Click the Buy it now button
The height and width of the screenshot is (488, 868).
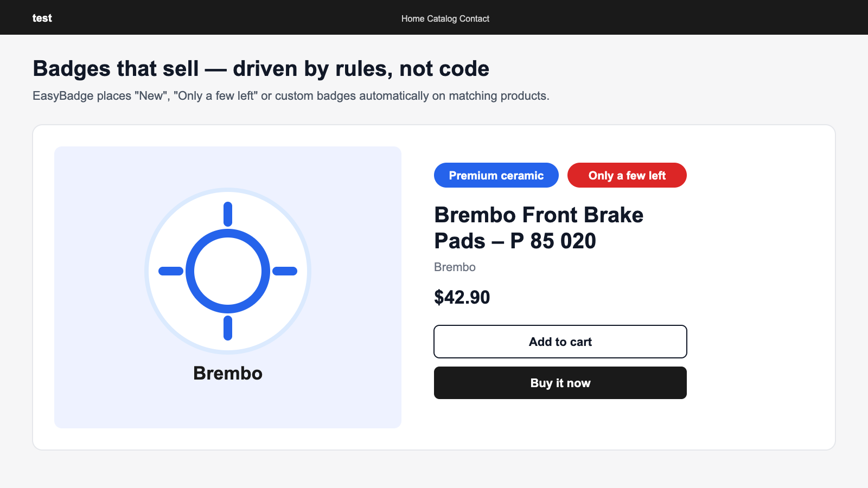coord(560,383)
